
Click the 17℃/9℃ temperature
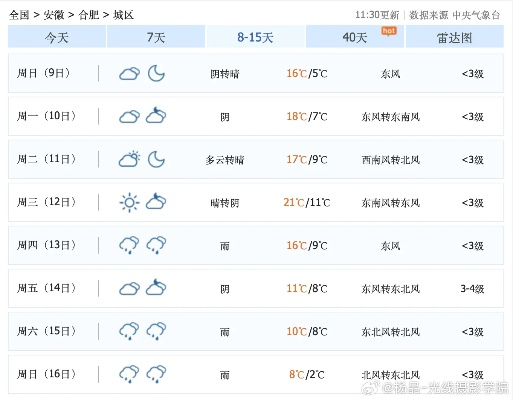[307, 159]
